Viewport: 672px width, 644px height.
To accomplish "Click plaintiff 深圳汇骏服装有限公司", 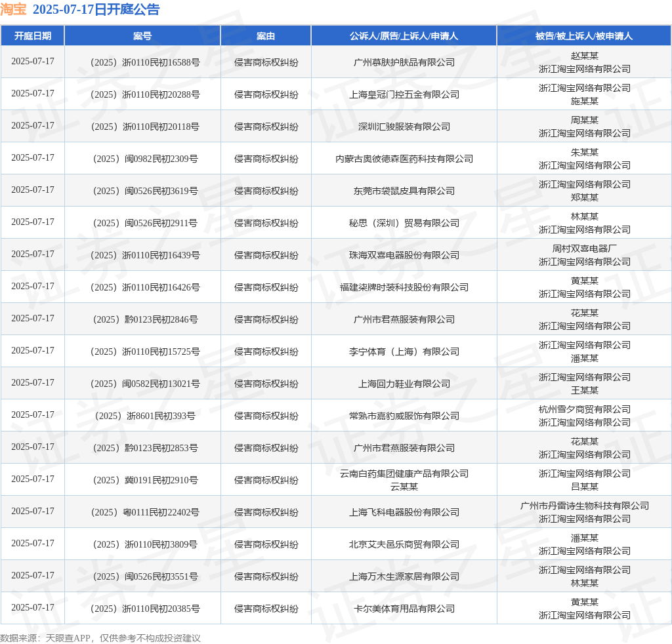I will pos(404,127).
